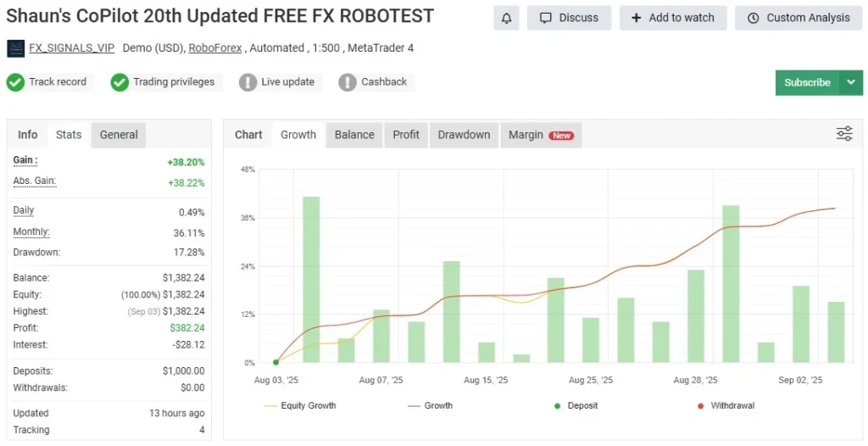Click the Cashback warning icon
Image resolution: width=868 pixels, height=446 pixels.
(x=348, y=82)
